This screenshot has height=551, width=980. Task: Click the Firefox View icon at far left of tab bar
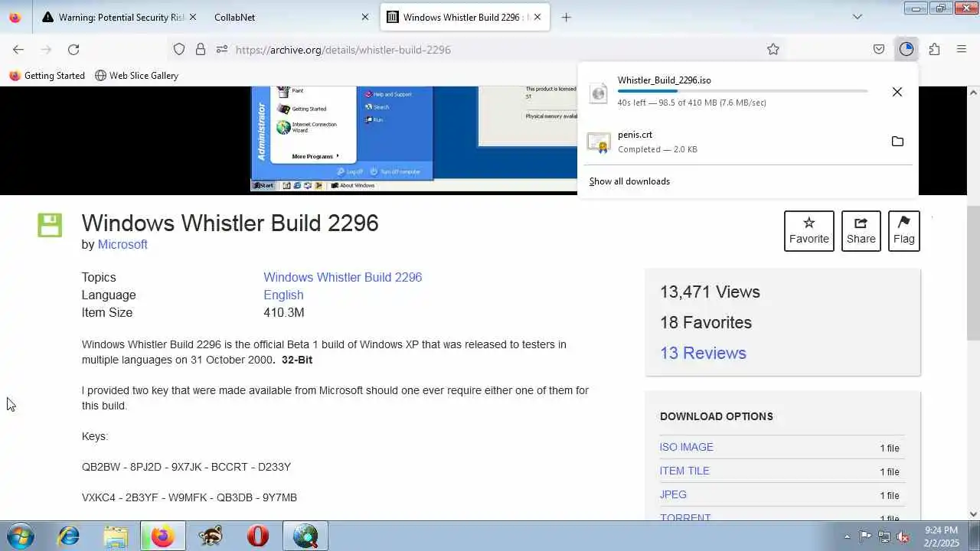tap(15, 17)
